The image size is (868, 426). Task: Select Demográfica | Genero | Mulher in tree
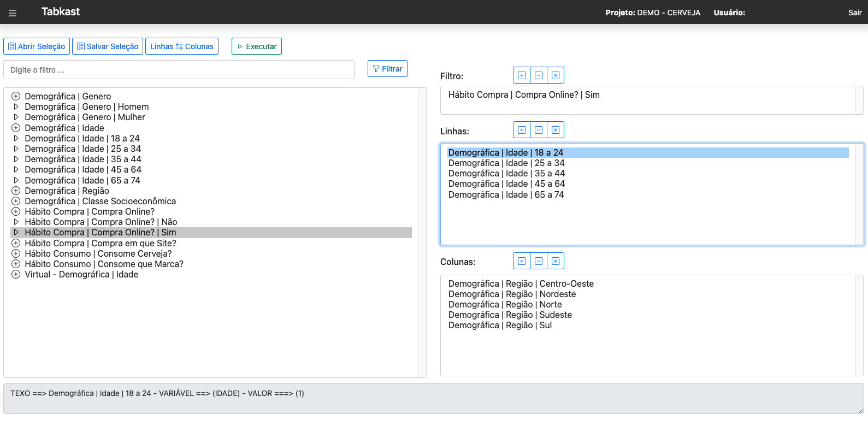(85, 117)
